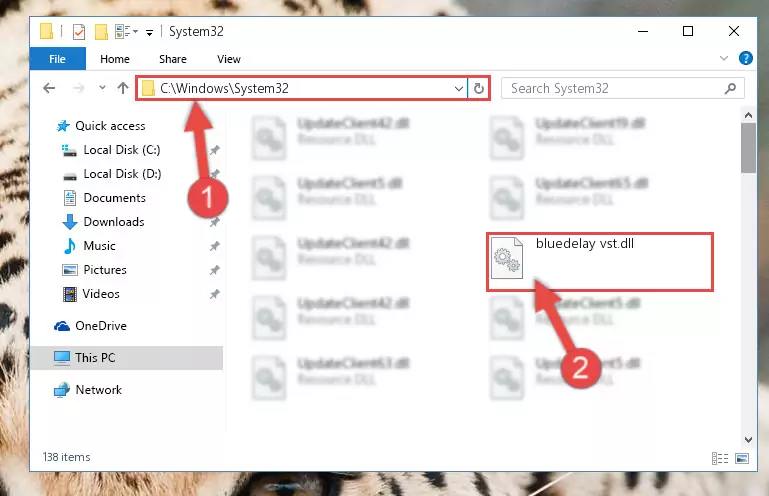The image size is (769, 496).
Task: Switch to large icons view layout
Action: [x=742, y=458]
